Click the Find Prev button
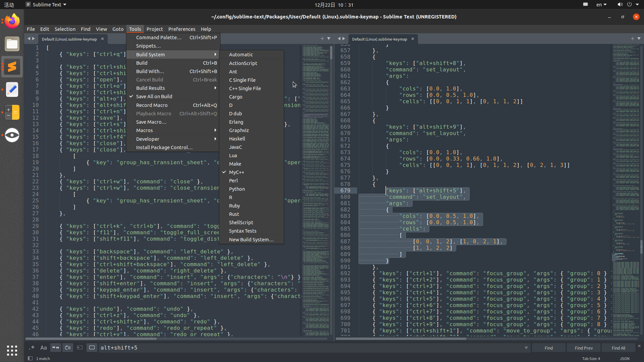Viewport: 644px width, 362px height. tap(584, 348)
